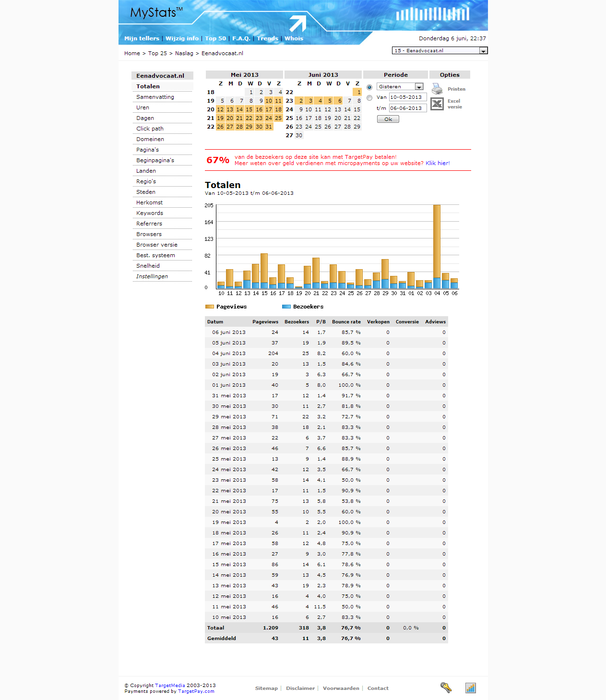This screenshot has height=700, width=606.
Task: Click the printer icon under Opties
Action: click(437, 89)
